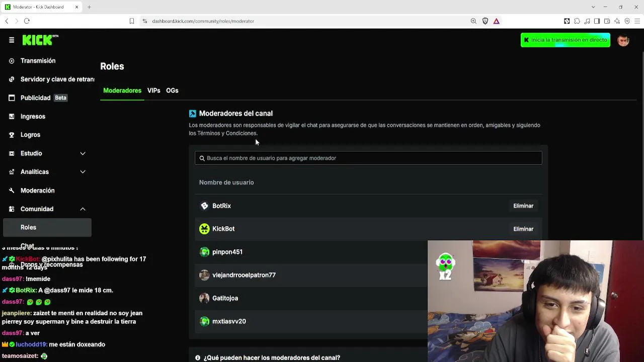Click the KickBot avatar icon
The width and height of the screenshot is (644, 362).
pos(204,229)
